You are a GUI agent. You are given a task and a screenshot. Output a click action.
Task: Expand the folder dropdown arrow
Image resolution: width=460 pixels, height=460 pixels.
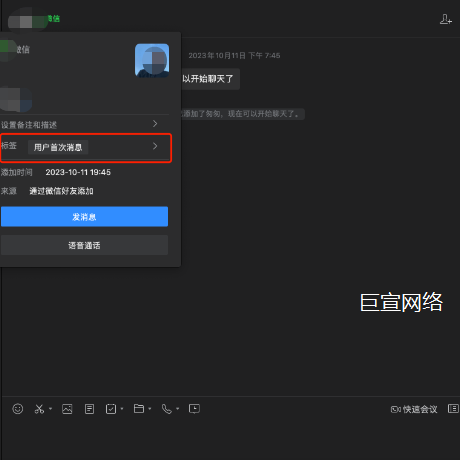(150, 409)
